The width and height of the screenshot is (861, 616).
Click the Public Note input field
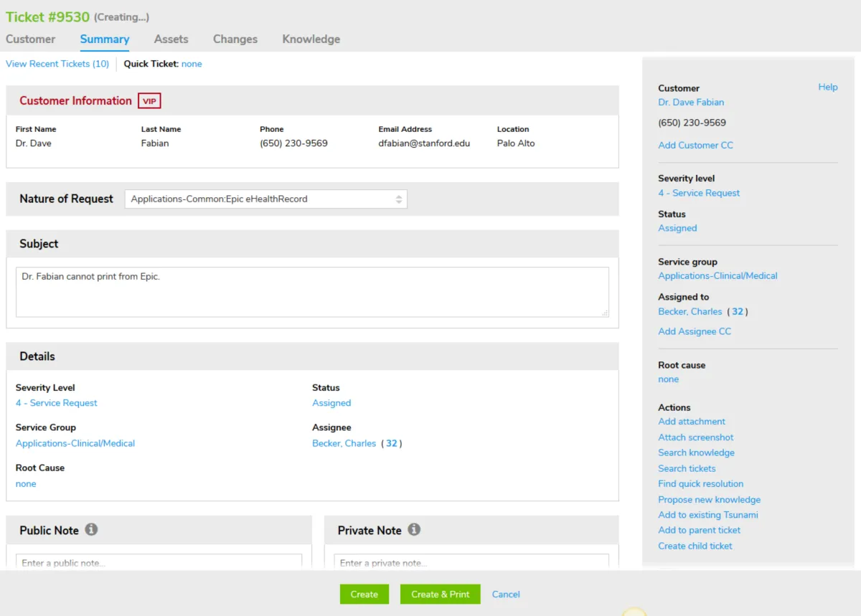[159, 562]
